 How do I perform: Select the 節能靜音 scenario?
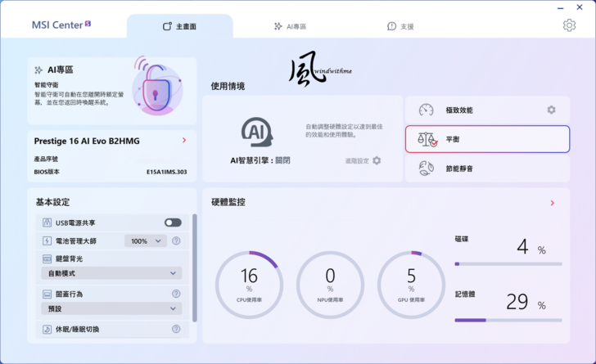click(487, 169)
